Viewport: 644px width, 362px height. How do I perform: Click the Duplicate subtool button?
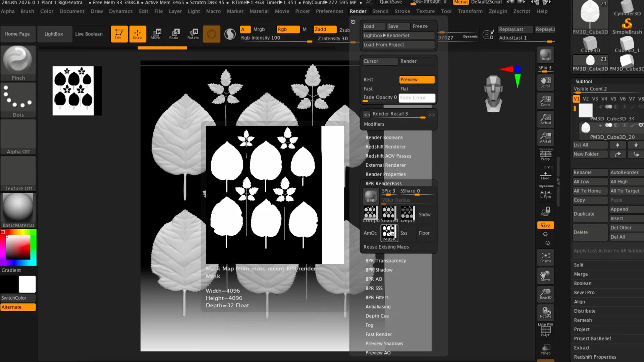tap(590, 214)
